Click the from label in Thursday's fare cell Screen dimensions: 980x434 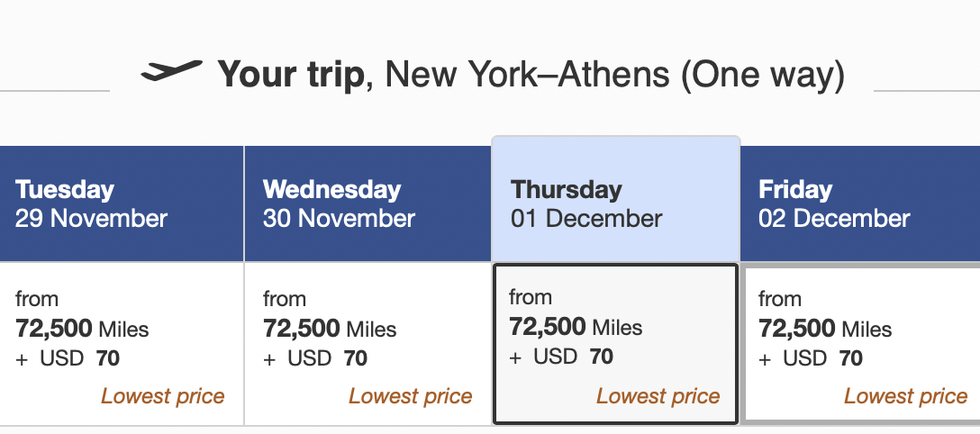pos(530,297)
